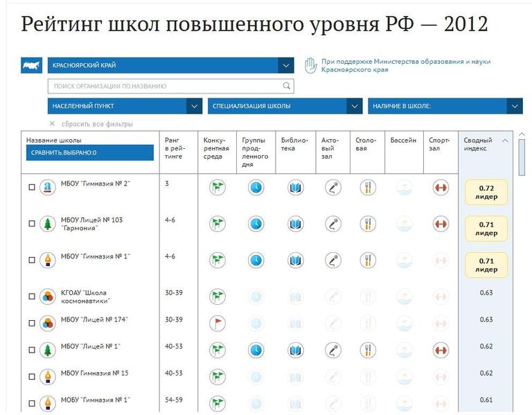Click the book icon in Лицей № 1 row
Screen dimensions: 532x415
[x=296, y=350]
